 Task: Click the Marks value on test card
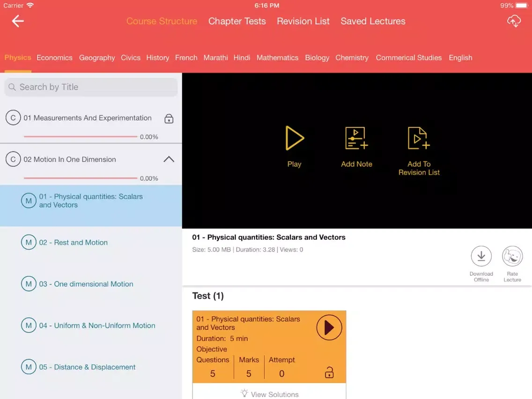click(x=248, y=374)
